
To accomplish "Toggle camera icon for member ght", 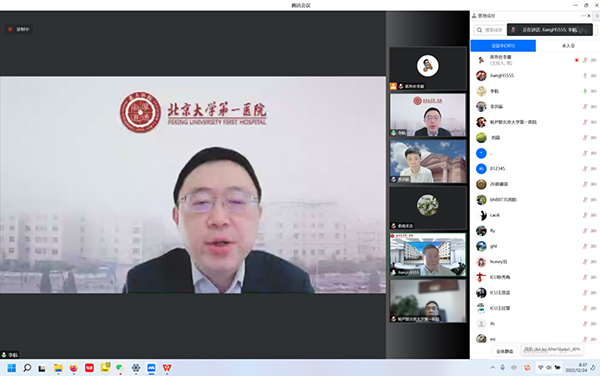I will point(593,246).
